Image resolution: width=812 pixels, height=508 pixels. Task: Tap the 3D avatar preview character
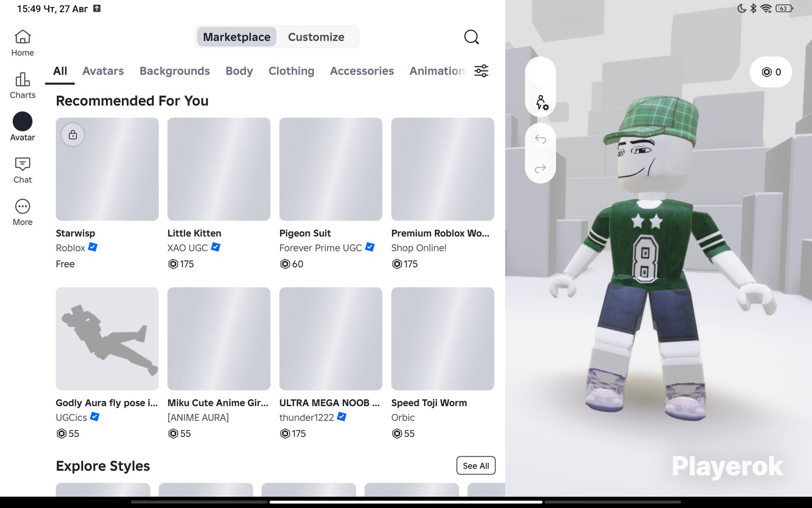coord(662,259)
